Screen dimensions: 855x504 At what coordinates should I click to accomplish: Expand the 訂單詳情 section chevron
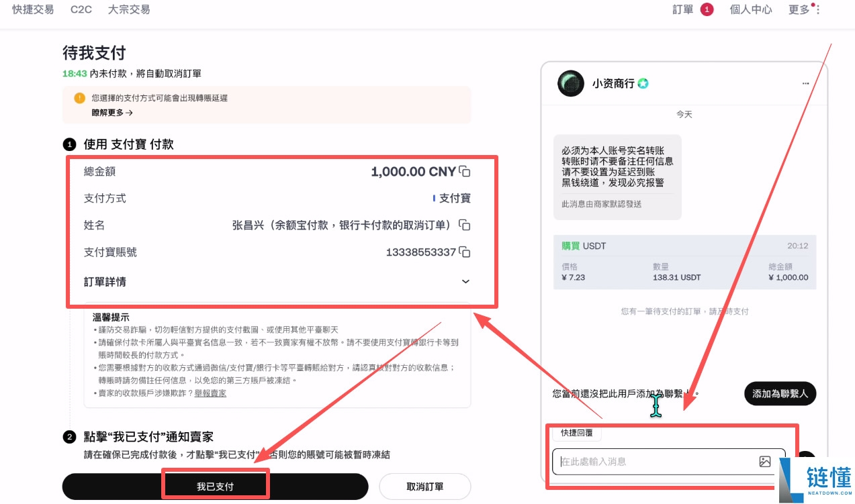(465, 282)
